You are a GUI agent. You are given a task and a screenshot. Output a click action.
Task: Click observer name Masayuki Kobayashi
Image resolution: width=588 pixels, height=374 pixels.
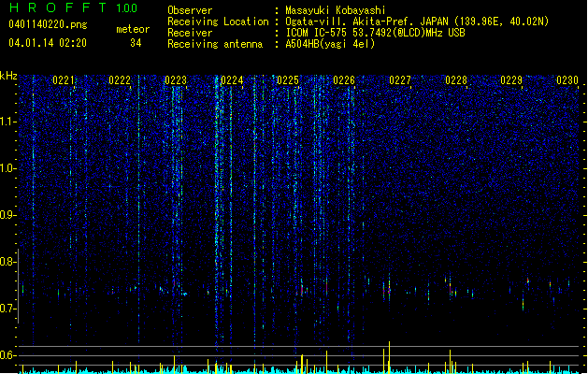(336, 10)
